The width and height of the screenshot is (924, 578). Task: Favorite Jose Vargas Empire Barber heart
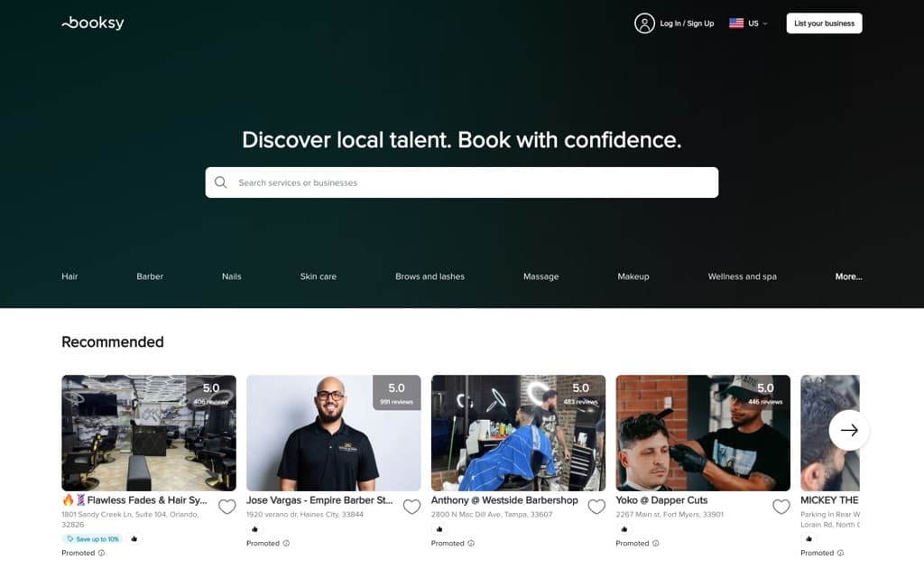point(411,507)
